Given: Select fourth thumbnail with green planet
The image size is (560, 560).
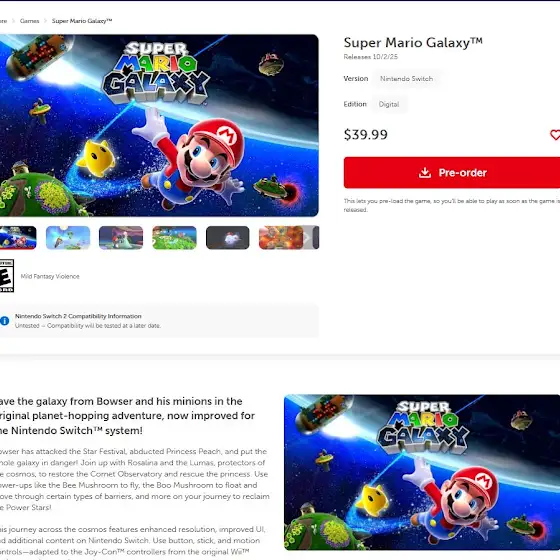Looking at the screenshot, I should (174, 238).
